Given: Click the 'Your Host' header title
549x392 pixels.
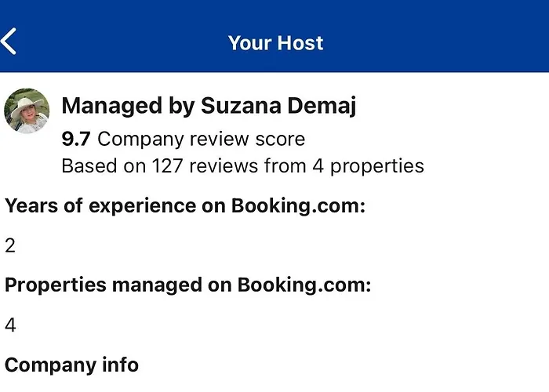Looking at the screenshot, I should point(275,42).
